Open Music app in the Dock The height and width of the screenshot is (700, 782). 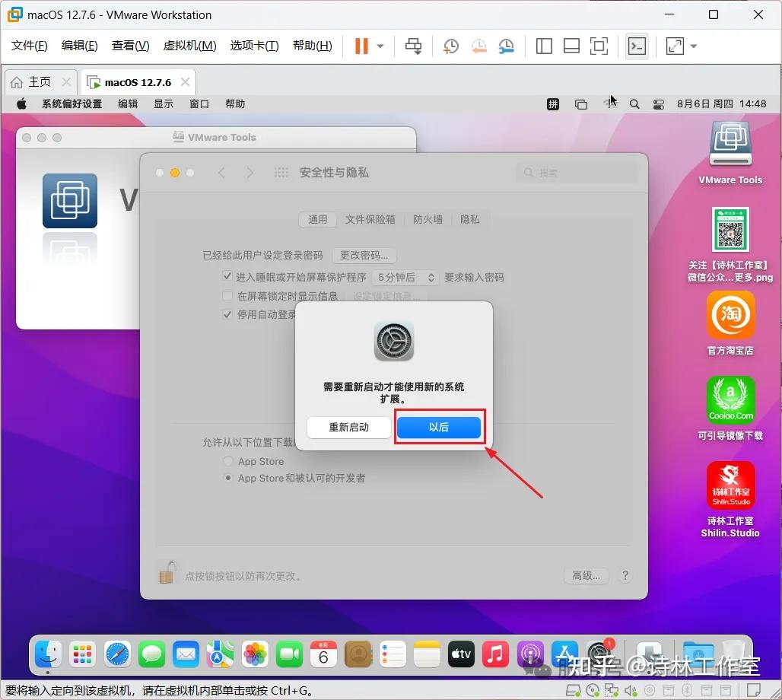494,654
